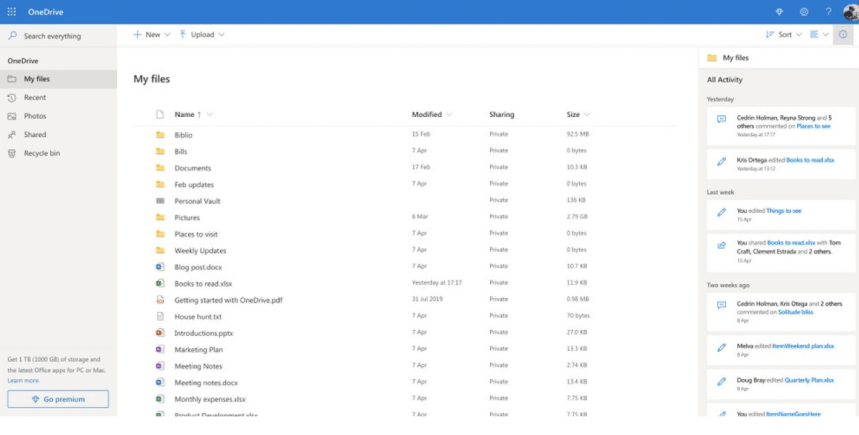Image resolution: width=859 pixels, height=435 pixels.
Task: Click the Marketing Plan OneNote icon
Action: point(160,349)
